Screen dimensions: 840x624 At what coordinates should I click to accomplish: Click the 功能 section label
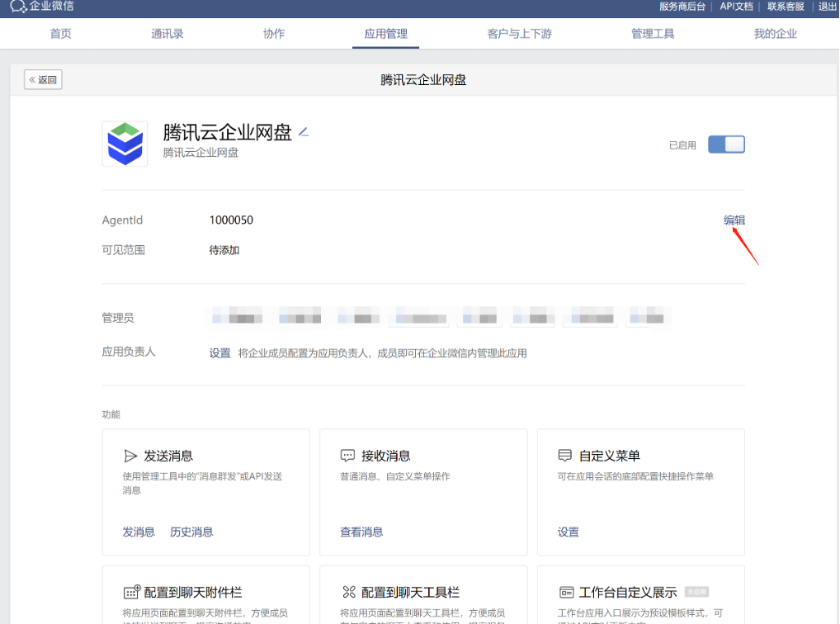coord(111,414)
